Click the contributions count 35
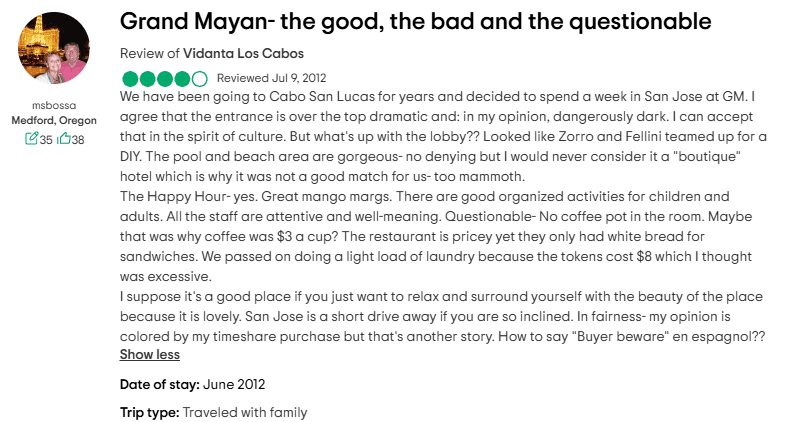This screenshot has width=785, height=422. pyautogui.click(x=46, y=140)
